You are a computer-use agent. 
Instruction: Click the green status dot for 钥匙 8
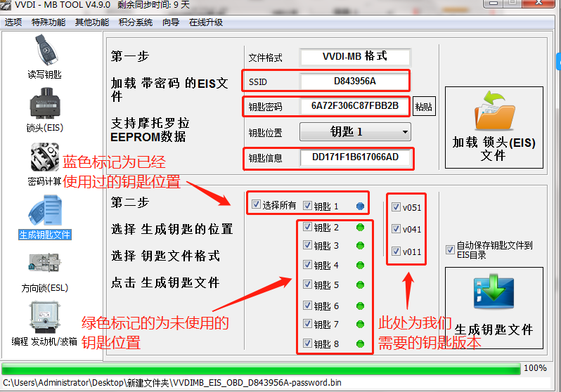(x=360, y=344)
